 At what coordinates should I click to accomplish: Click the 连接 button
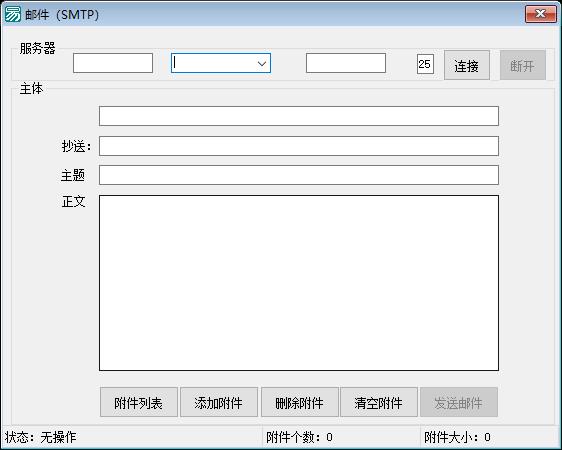467,65
